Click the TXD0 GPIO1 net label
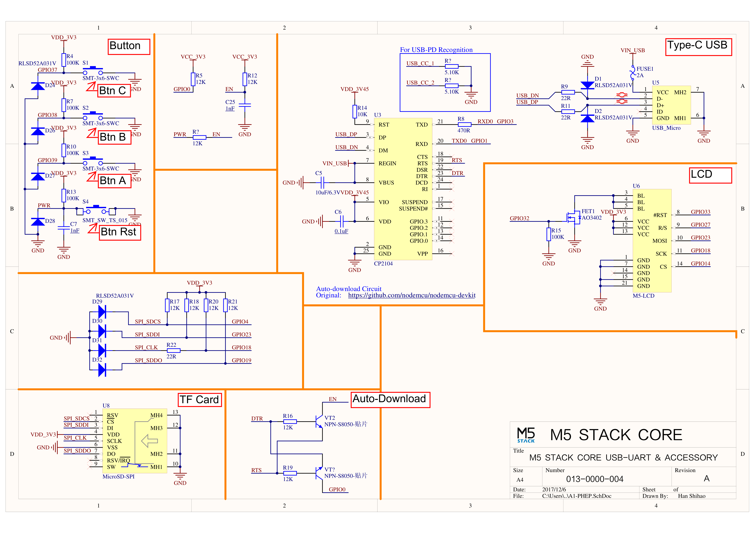This screenshot has height=534, width=756. point(470,141)
